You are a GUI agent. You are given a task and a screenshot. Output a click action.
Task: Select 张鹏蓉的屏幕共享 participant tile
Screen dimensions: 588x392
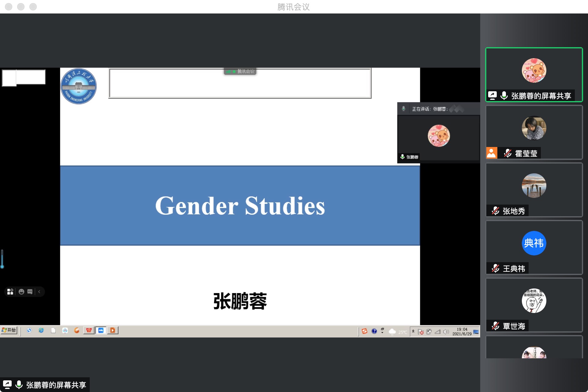coord(534,74)
